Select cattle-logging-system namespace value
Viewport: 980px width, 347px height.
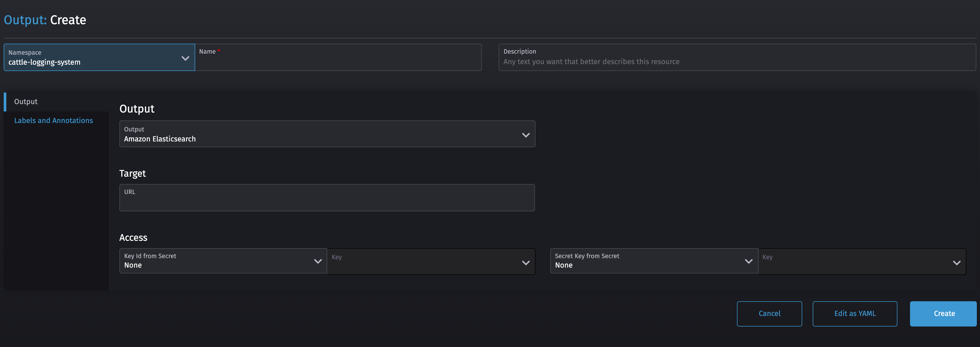pos(44,62)
